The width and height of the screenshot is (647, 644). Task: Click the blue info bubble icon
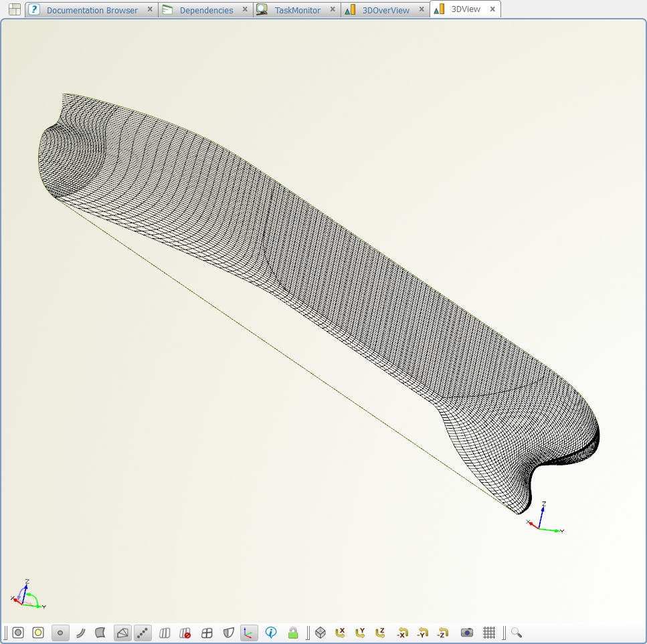tap(271, 633)
